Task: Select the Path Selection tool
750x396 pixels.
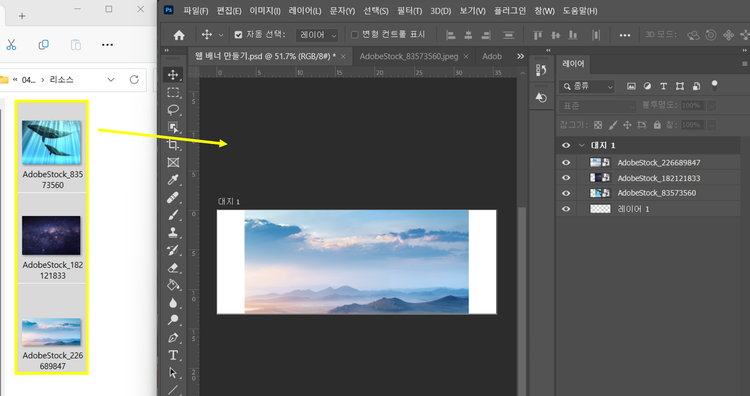Action: pos(173,373)
